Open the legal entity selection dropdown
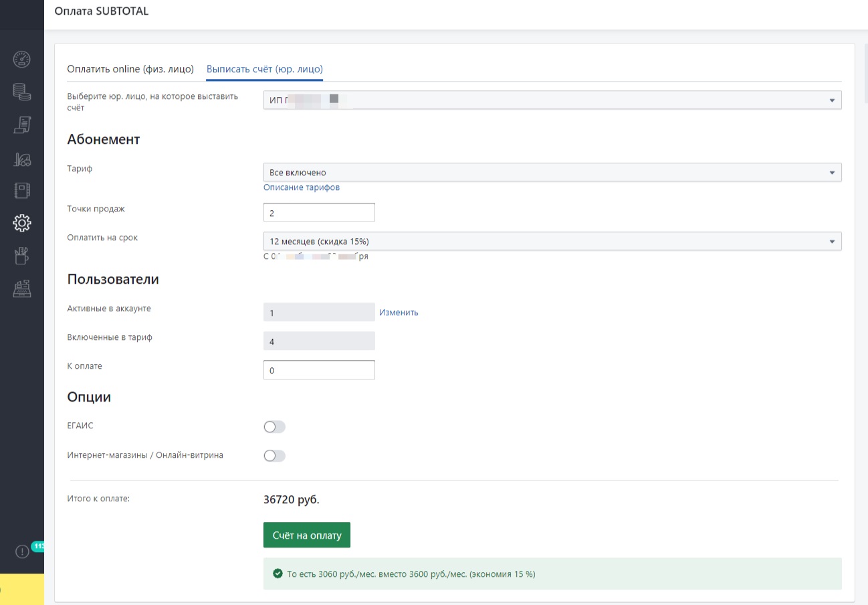Image resolution: width=868 pixels, height=605 pixels. [x=552, y=100]
